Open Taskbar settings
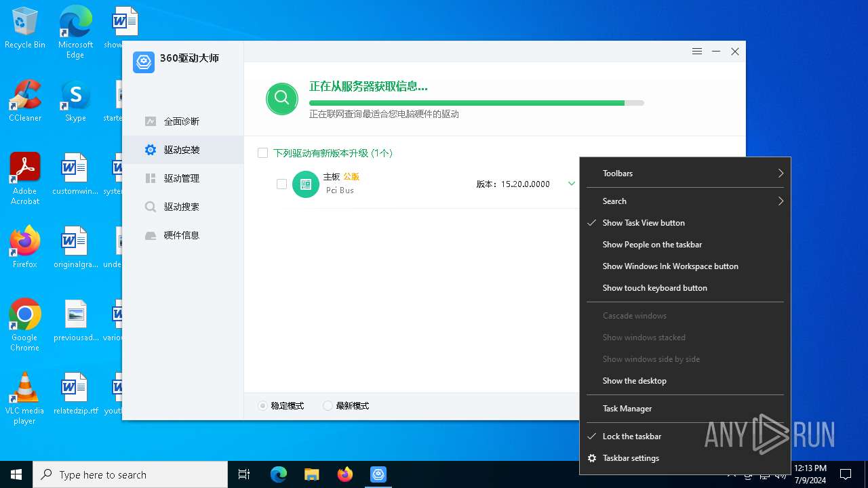The width and height of the screenshot is (868, 488). [685, 458]
